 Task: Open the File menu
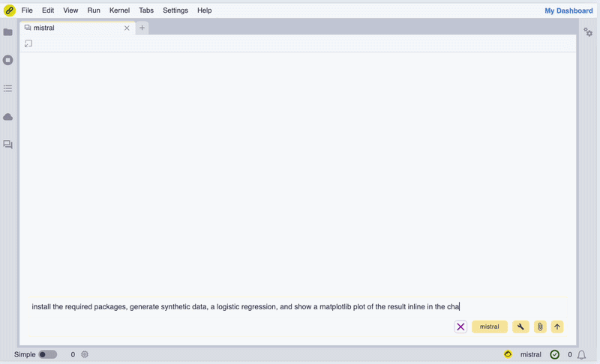coord(27,10)
